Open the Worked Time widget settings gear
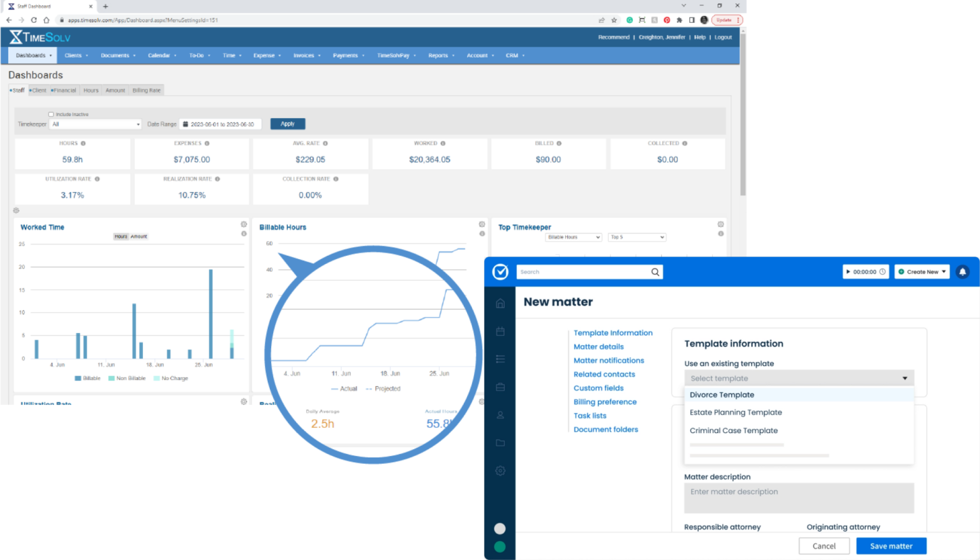Viewport: 980px width, 560px height. point(243,224)
